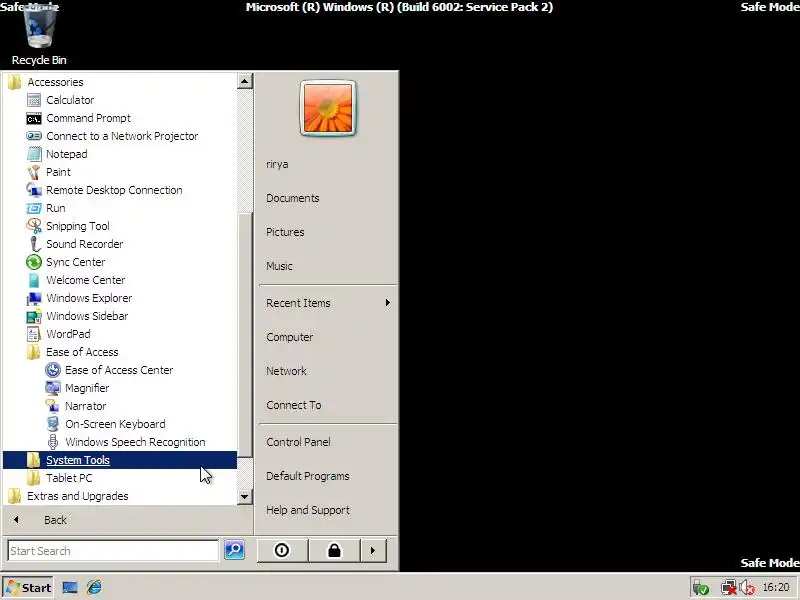This screenshot has width=800, height=600.
Task: Click Show Desktop icon in quick launch
Action: 70,587
